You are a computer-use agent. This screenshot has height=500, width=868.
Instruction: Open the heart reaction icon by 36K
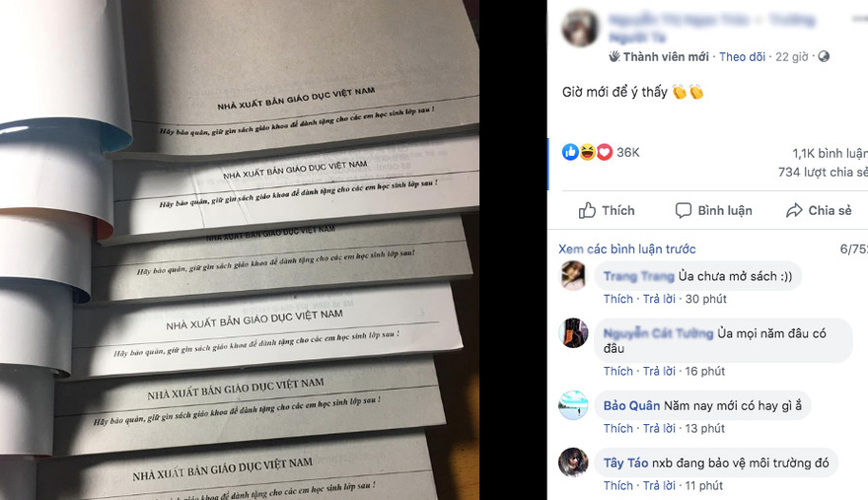point(605,152)
